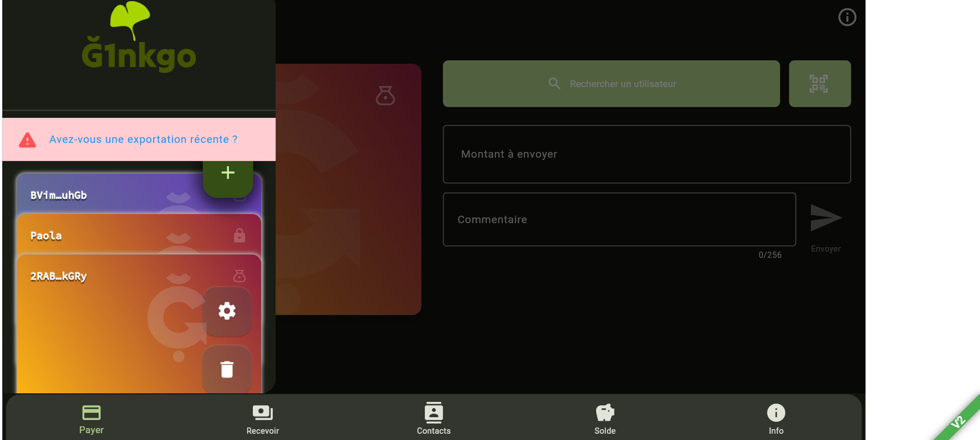Viewport: 980px width, 440px height.
Task: Delete the card with the trash icon
Action: pyautogui.click(x=227, y=369)
